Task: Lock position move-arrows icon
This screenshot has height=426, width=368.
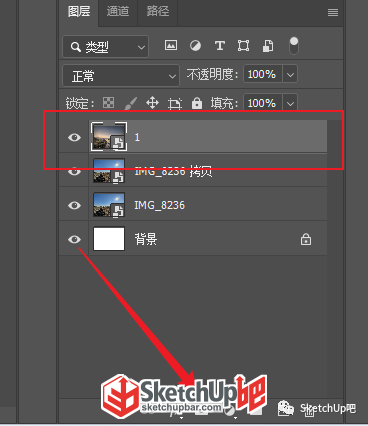Action: tap(152, 103)
